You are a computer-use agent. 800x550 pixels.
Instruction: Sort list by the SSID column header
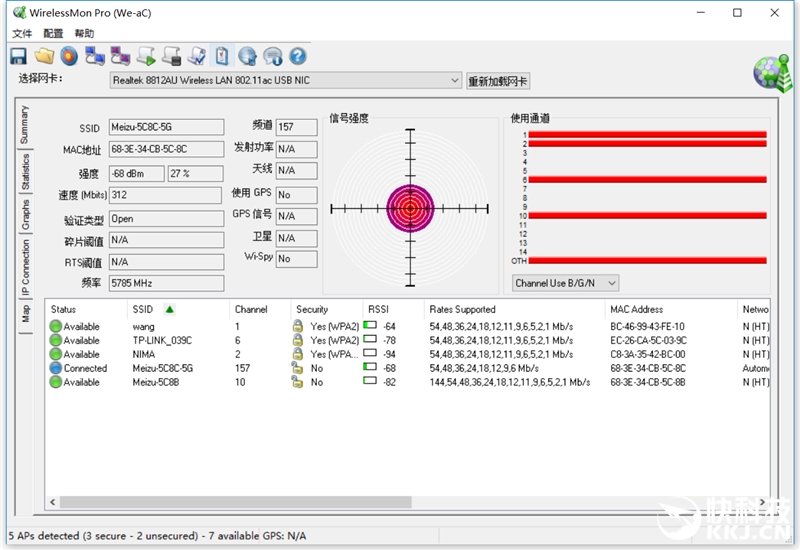click(144, 309)
